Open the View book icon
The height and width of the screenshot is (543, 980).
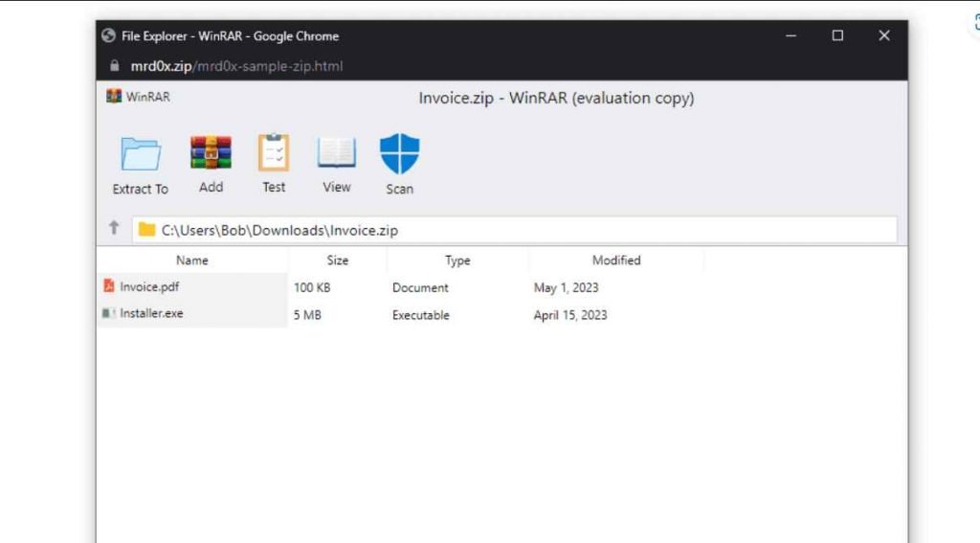click(x=336, y=152)
